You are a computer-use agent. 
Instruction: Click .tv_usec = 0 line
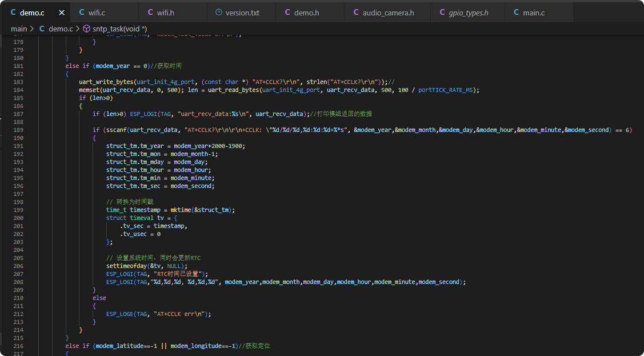point(140,234)
